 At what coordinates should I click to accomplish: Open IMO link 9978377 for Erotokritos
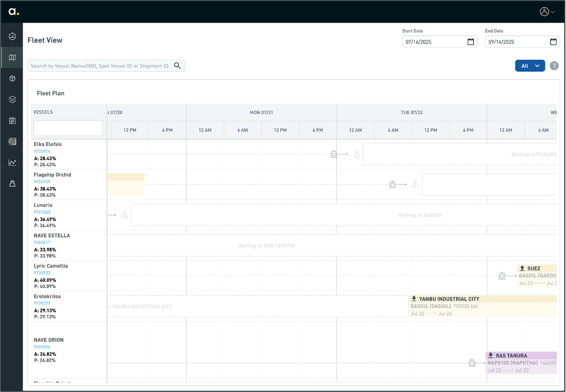(x=42, y=304)
